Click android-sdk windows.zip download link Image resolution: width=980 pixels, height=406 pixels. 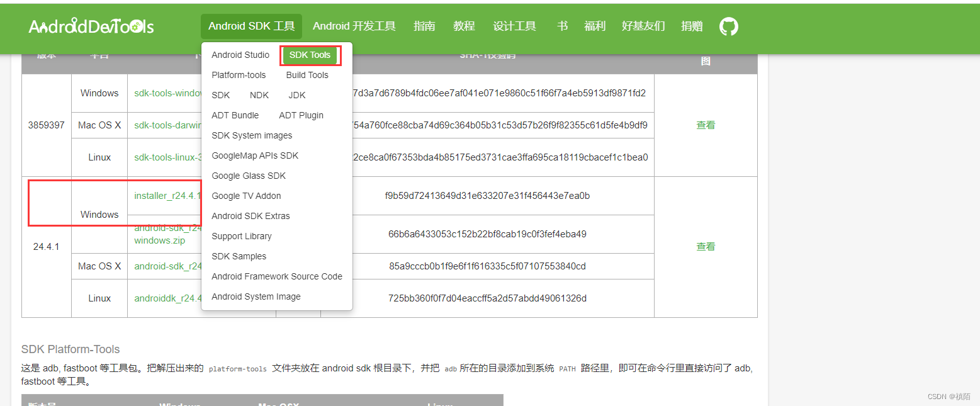pos(166,235)
